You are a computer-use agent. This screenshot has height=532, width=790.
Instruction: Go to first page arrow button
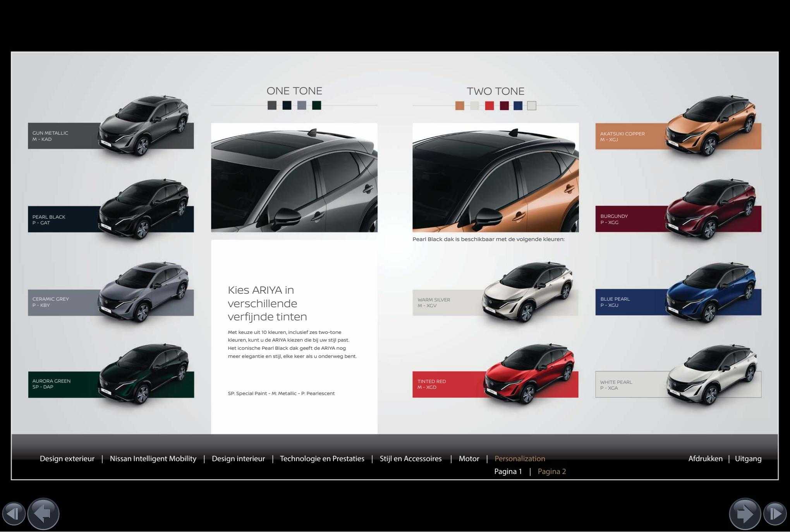click(x=14, y=514)
